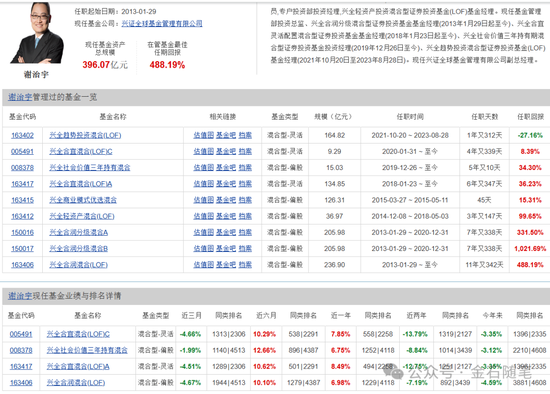Open 估值图 link in 163402 row

pyautogui.click(x=203, y=135)
